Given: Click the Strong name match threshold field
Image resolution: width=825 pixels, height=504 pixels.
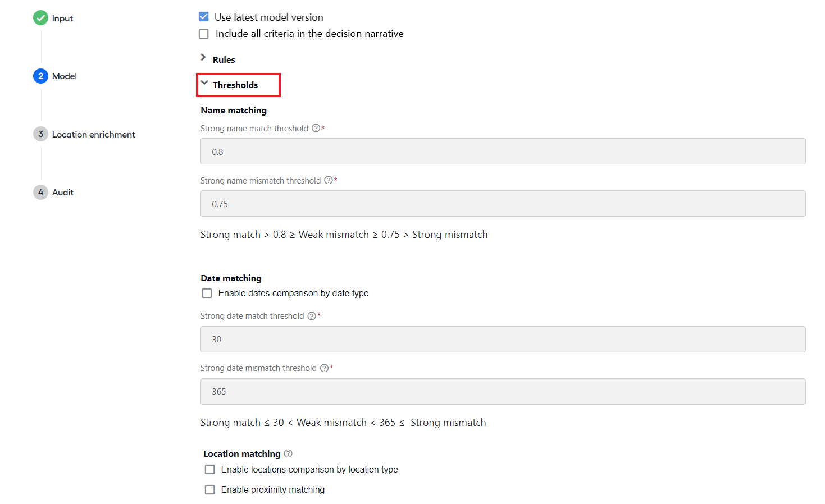Looking at the screenshot, I should (503, 152).
